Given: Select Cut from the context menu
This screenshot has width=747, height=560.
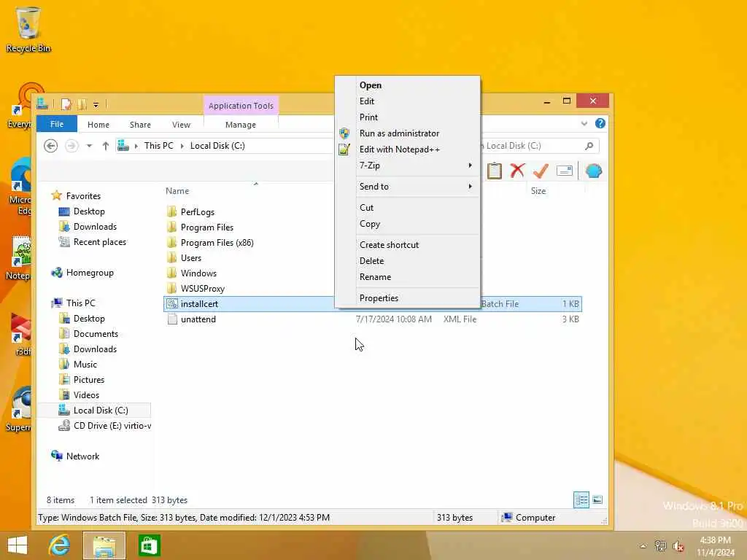Looking at the screenshot, I should pyautogui.click(x=407, y=208).
